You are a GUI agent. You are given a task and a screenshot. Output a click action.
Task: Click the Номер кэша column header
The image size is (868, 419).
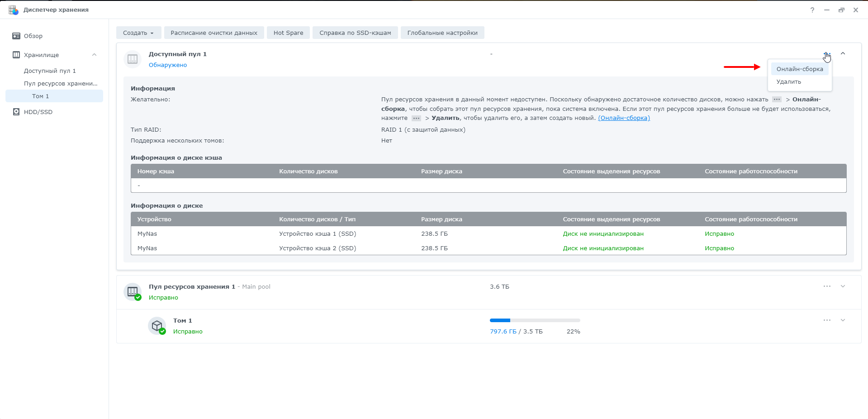click(x=156, y=171)
